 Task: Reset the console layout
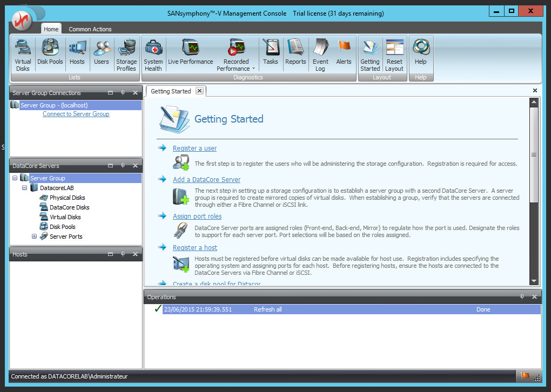point(394,54)
